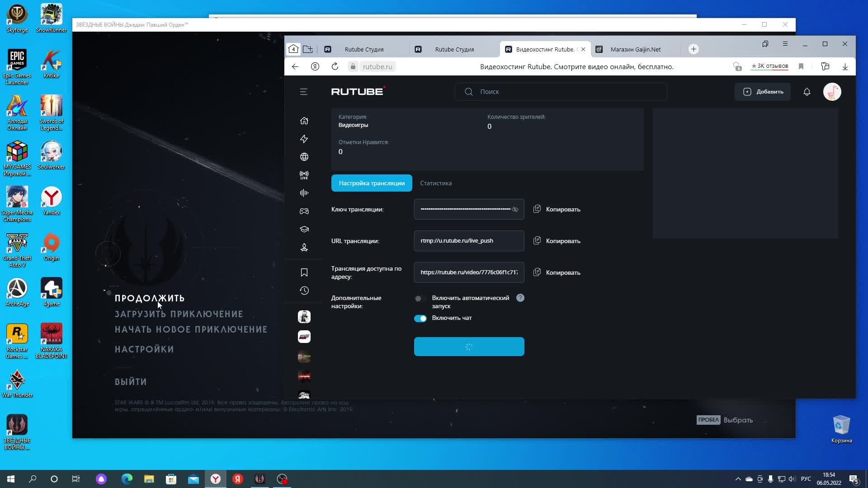868x488 pixels.
Task: Open the watch history clock icon
Action: (304, 291)
